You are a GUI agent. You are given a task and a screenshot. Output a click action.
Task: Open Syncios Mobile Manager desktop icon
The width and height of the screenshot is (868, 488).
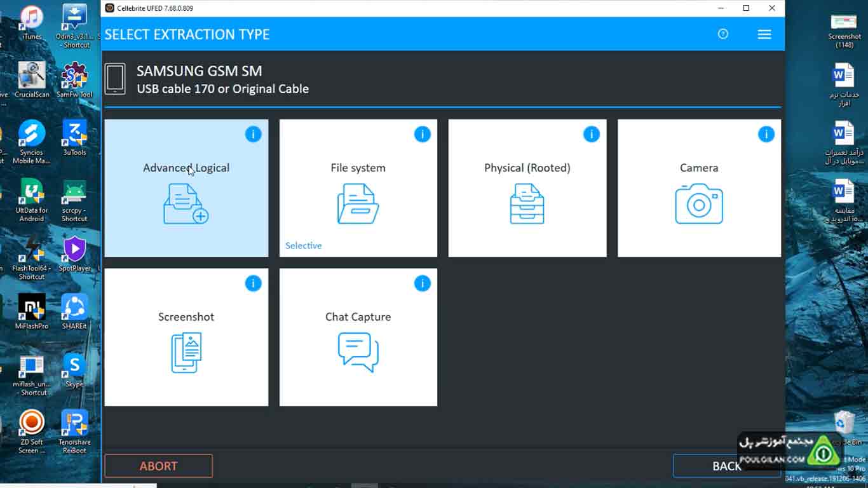click(32, 142)
